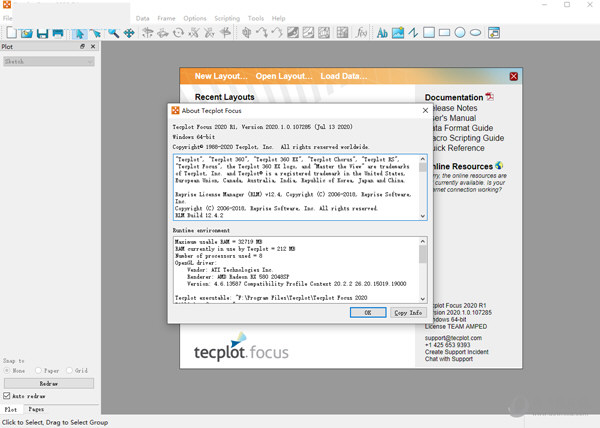The width and height of the screenshot is (600, 428).
Task: Open the Tools menu
Action: tap(256, 18)
